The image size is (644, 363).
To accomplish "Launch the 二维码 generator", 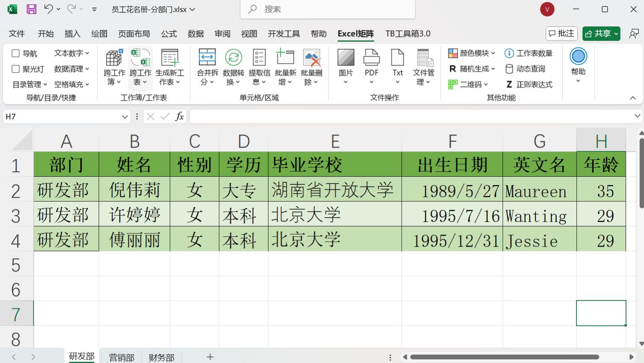I will (471, 84).
